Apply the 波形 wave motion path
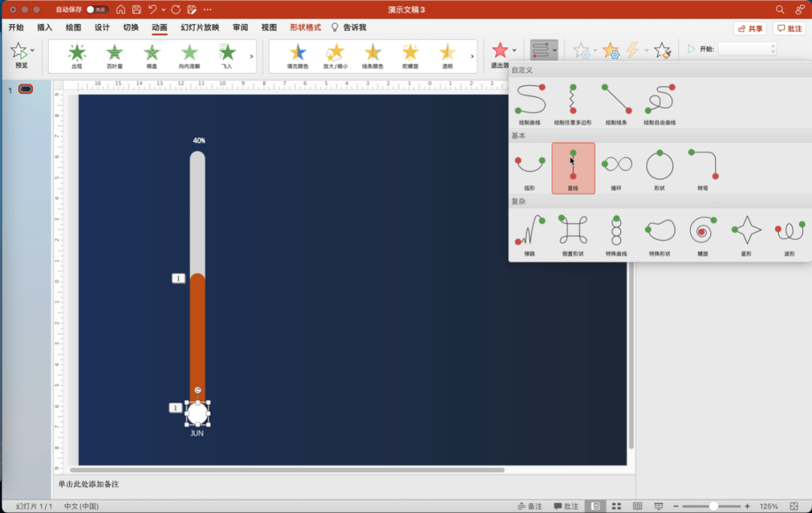 click(x=789, y=235)
